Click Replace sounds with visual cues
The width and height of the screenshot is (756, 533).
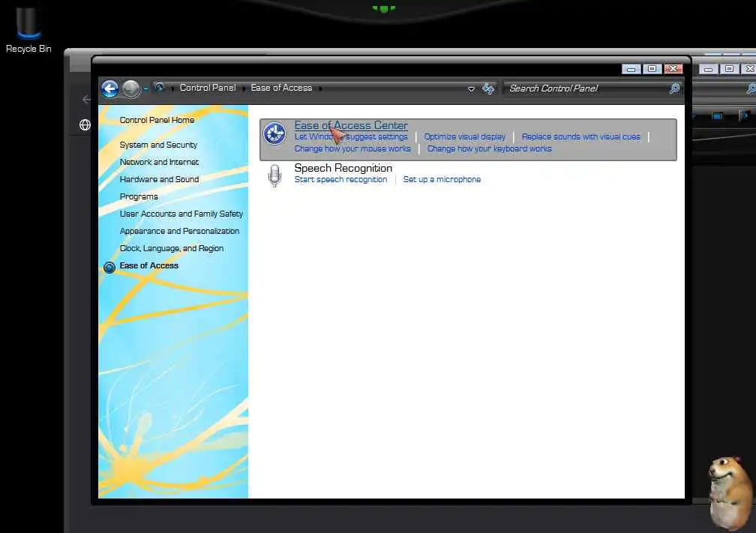[x=581, y=137]
